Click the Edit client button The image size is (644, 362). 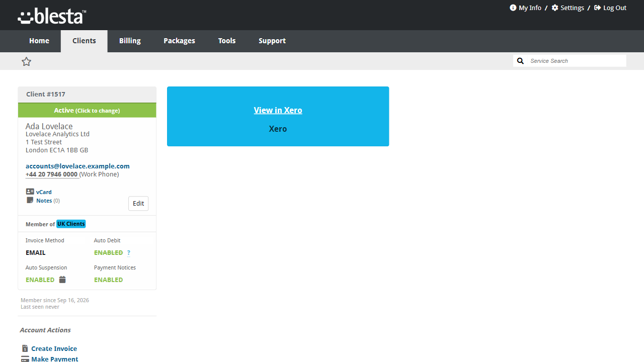point(138,204)
